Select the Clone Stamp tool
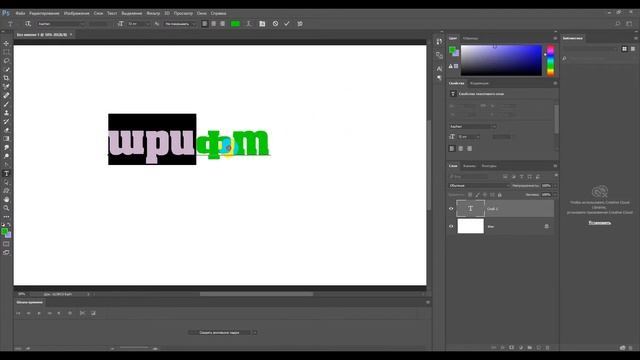The height and width of the screenshot is (360, 640). [6, 113]
